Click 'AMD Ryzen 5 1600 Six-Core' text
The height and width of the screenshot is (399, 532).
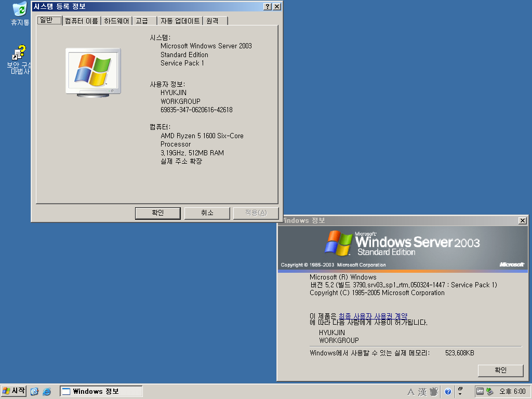click(x=202, y=136)
